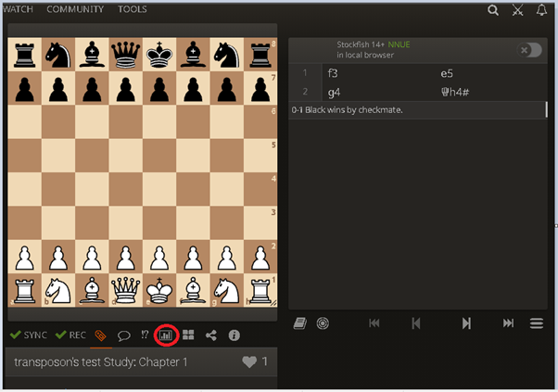Open the server analysis chart icon
Viewport: 558px width, 392px height.
coord(166,335)
